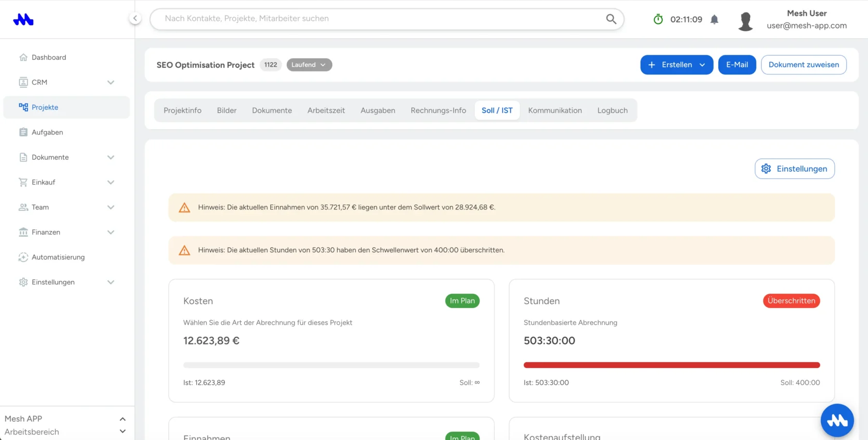Click the red Stunden progress bar
868x440 pixels.
672,365
